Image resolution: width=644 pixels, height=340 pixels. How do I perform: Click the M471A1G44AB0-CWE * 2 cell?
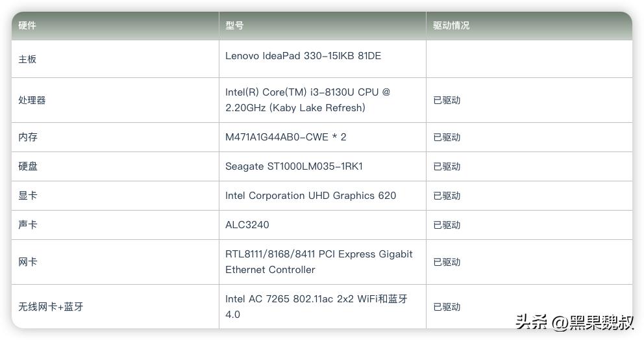(286, 137)
